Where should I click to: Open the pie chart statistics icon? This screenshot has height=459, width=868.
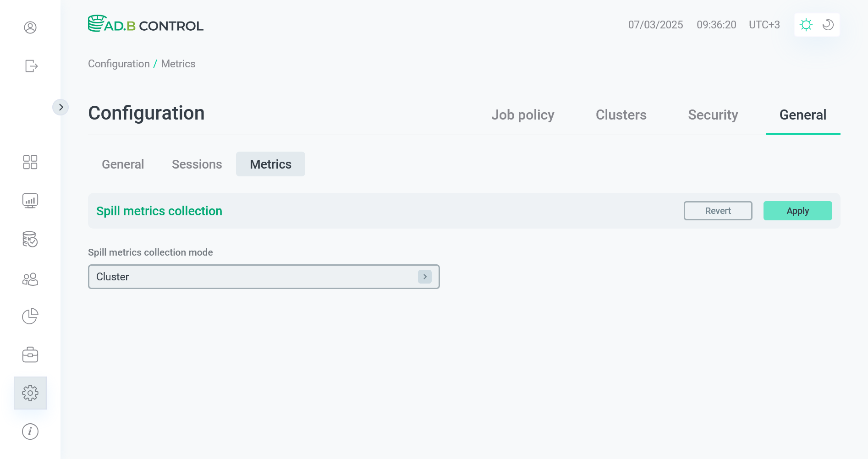(30, 316)
